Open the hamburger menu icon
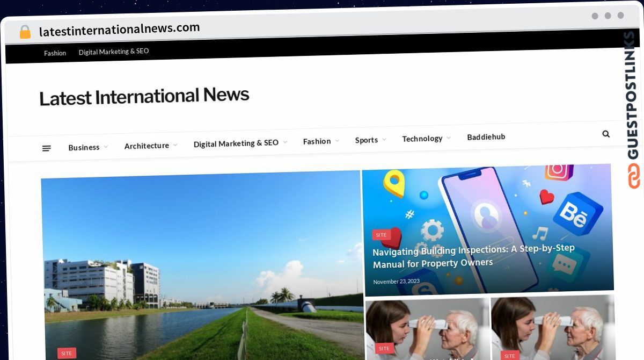Screen dimensions: 644x360 [47, 148]
